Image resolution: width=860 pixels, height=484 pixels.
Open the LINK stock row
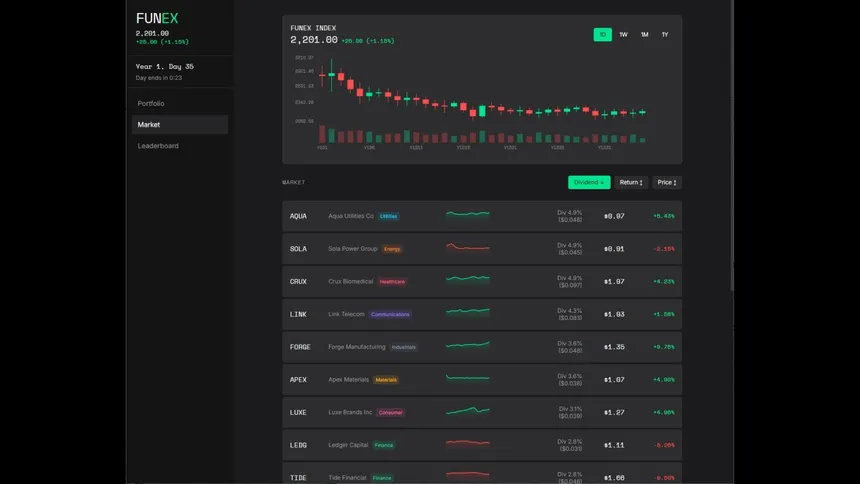(x=482, y=314)
